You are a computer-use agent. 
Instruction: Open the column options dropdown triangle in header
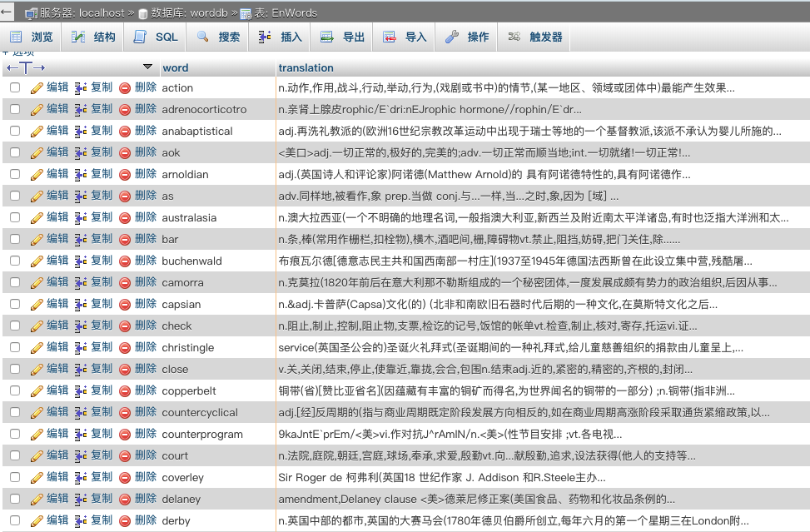click(x=147, y=67)
